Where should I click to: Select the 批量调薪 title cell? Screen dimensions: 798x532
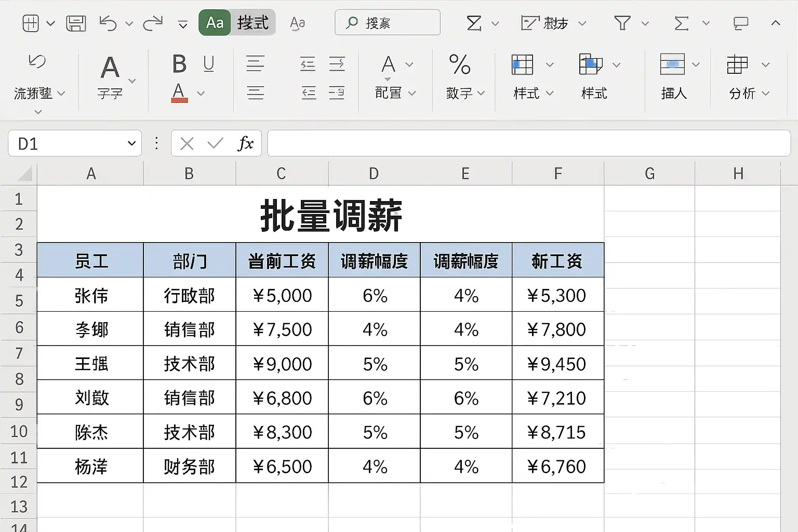coord(321,215)
